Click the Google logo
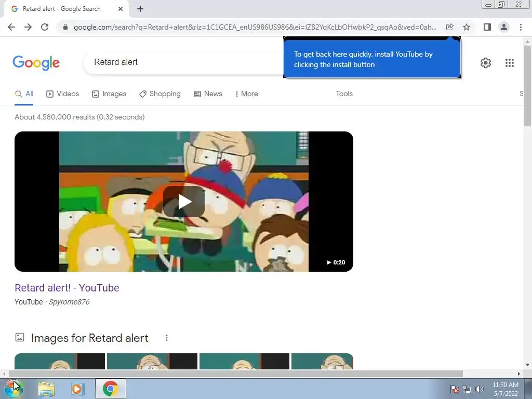Screen dimensions: 532x399 36,63
